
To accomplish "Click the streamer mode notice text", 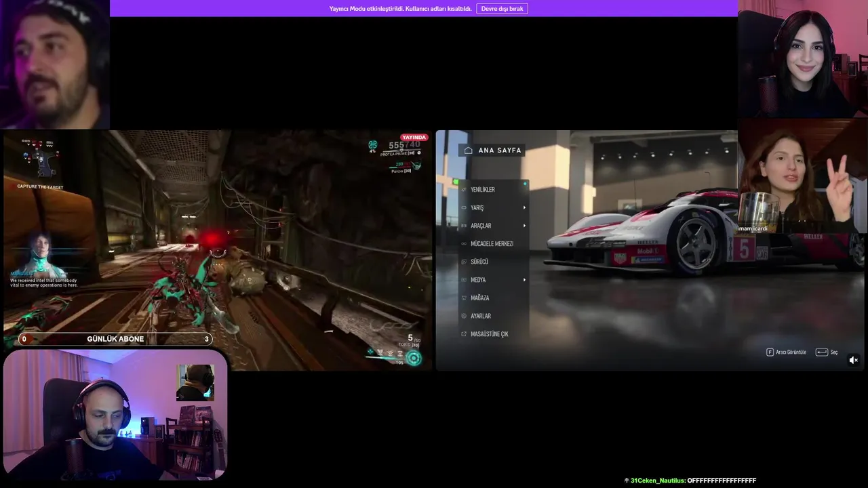I will point(400,9).
